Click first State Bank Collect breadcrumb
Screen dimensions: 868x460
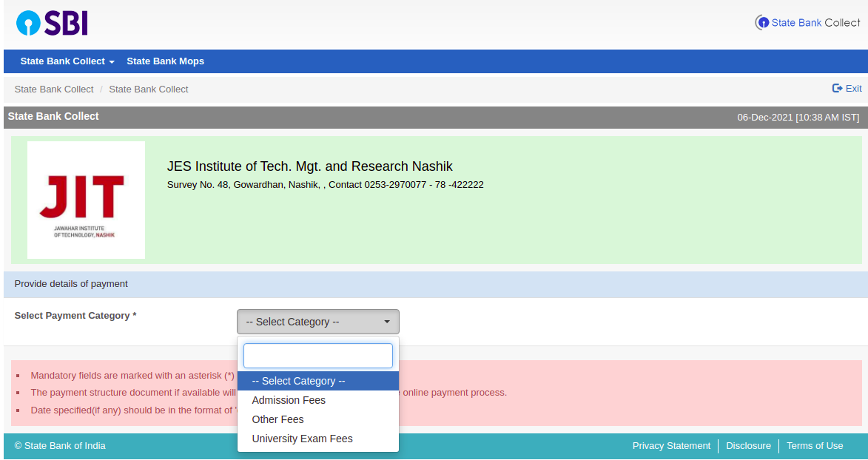54,89
